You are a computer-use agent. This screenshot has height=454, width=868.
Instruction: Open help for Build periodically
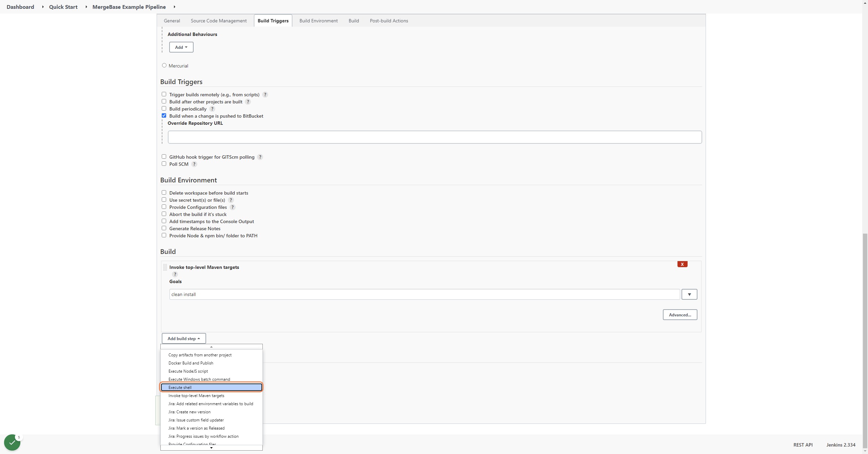[212, 109]
